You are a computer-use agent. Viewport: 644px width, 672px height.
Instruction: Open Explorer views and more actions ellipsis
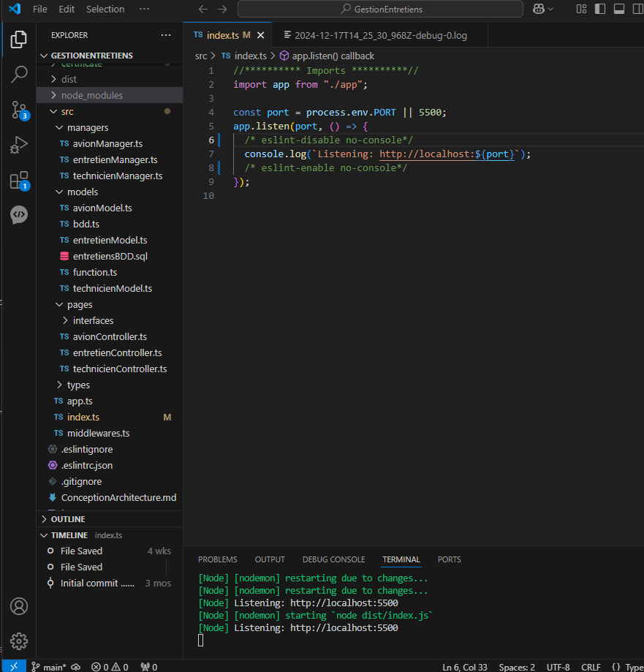click(x=166, y=35)
